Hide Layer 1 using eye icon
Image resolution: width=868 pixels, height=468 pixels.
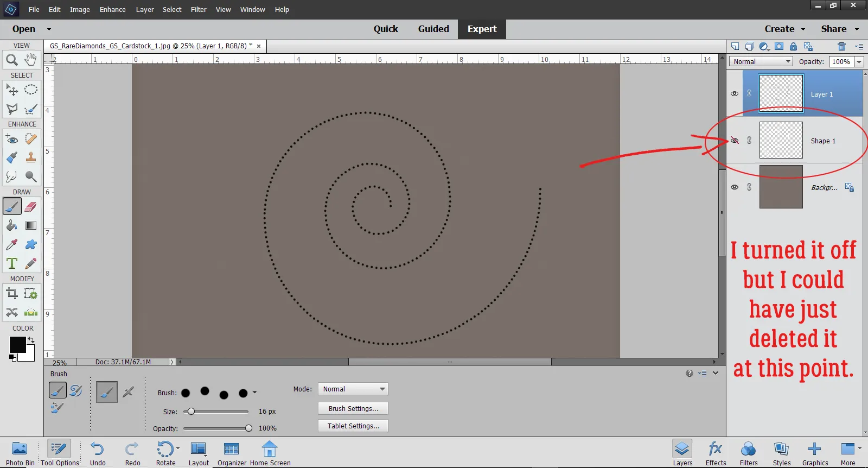[x=735, y=94]
